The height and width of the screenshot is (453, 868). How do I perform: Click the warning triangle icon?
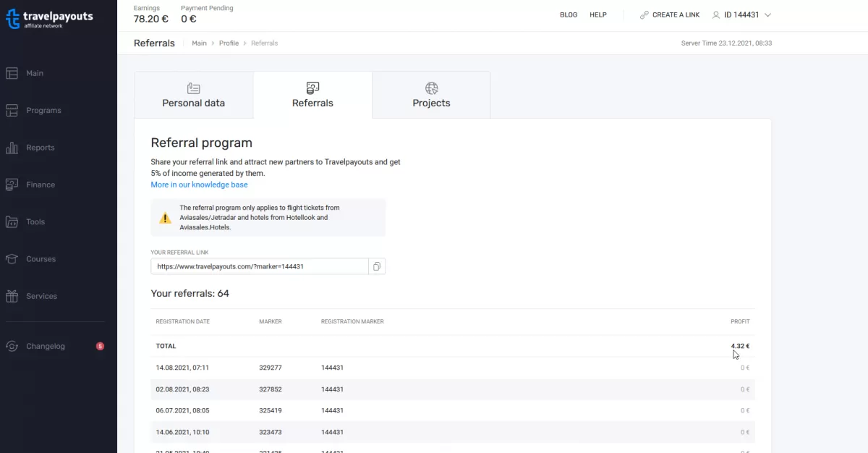pos(166,217)
